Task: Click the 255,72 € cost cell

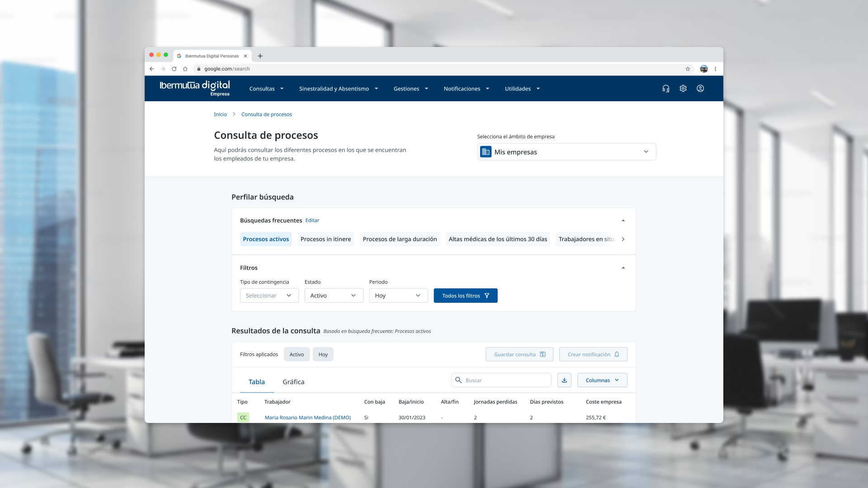Action: 596,418
